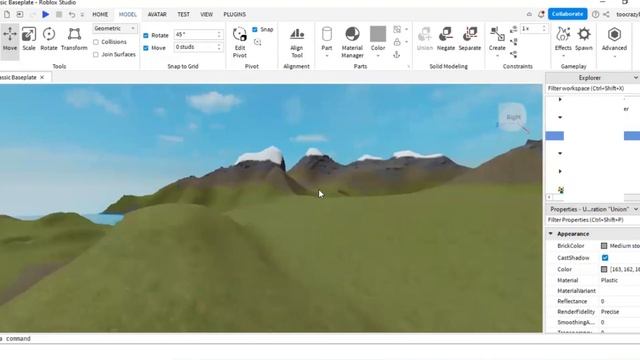The height and width of the screenshot is (360, 640).
Task: Click the New file icon
Action: click(x=7, y=14)
